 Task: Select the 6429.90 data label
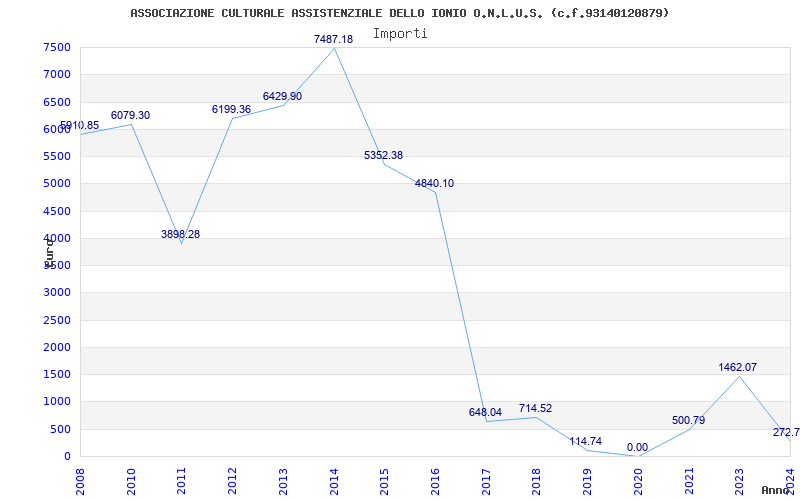point(282,96)
